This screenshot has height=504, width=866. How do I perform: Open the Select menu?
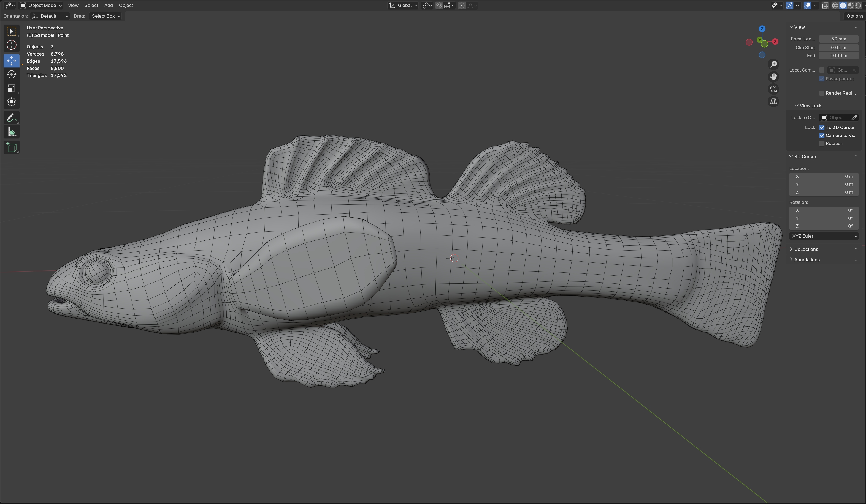point(91,5)
